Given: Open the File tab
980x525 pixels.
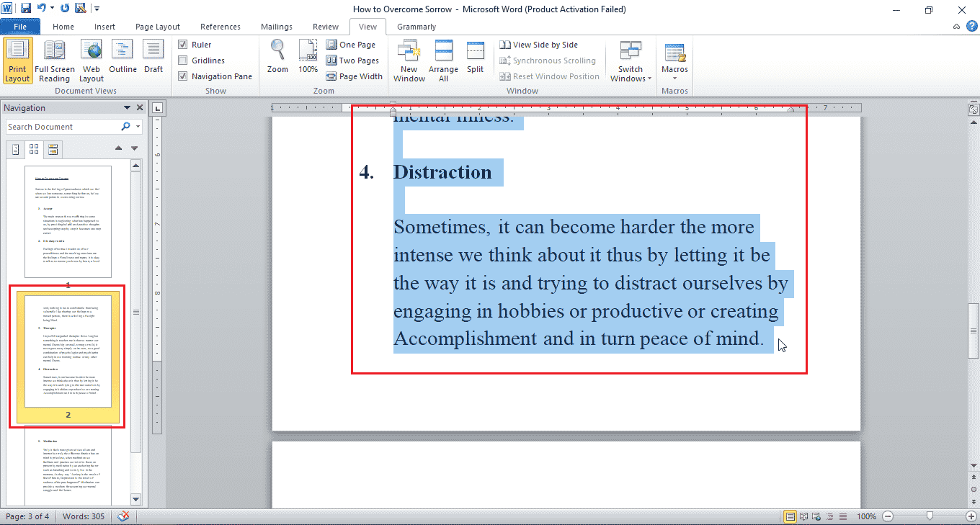Looking at the screenshot, I should click(x=20, y=27).
